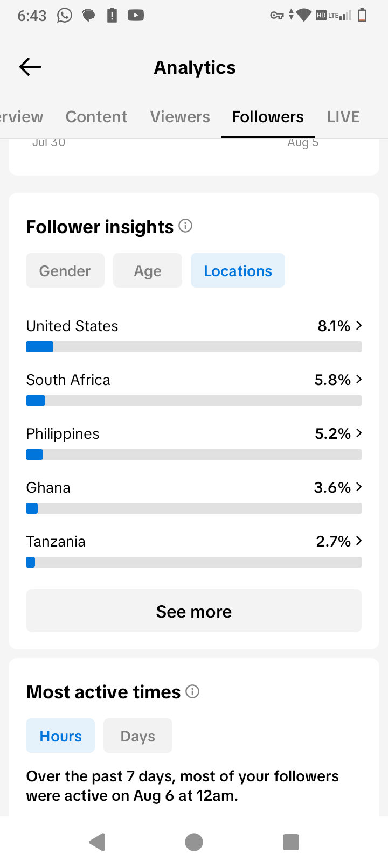This screenshot has width=388, height=868.
Task: Open info icon beside Most active times
Action: [192, 691]
